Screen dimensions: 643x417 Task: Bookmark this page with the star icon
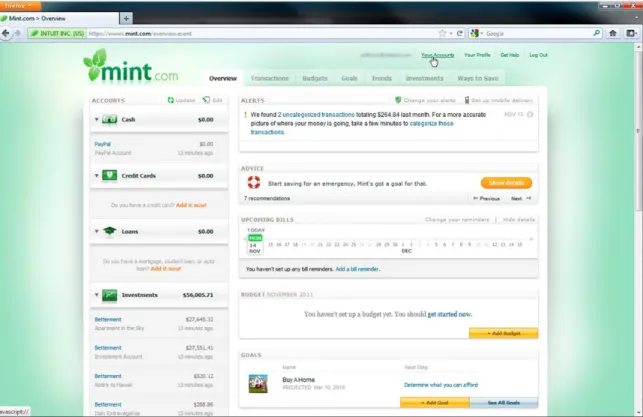(x=442, y=34)
